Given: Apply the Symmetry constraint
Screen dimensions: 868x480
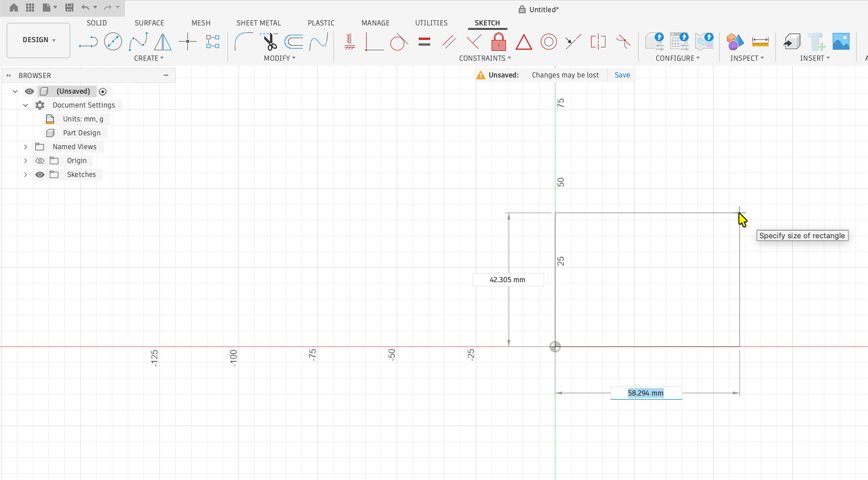Looking at the screenshot, I should coord(598,42).
